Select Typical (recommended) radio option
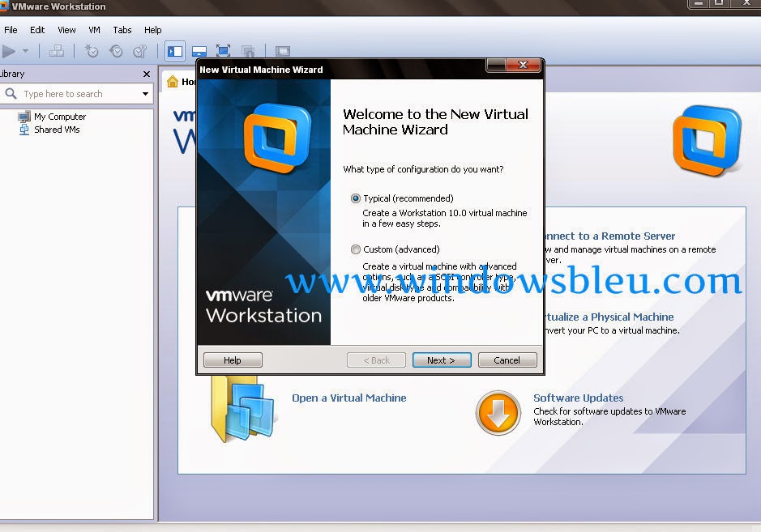 coord(356,198)
